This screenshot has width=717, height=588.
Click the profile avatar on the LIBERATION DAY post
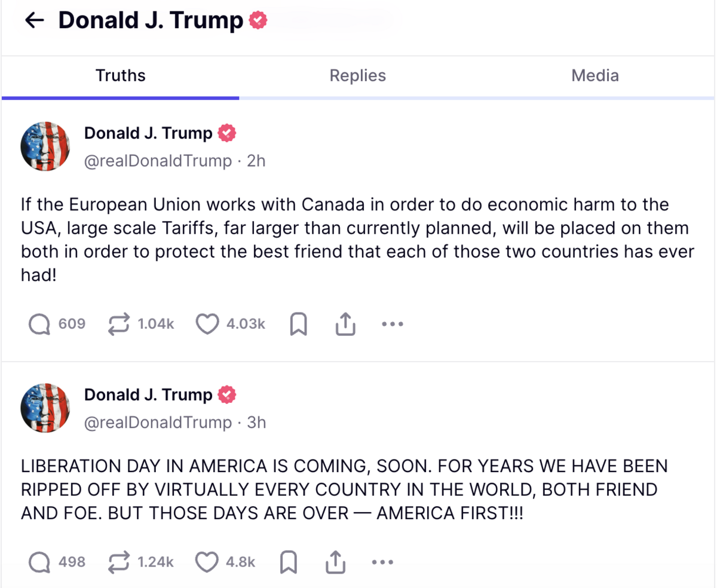click(45, 408)
